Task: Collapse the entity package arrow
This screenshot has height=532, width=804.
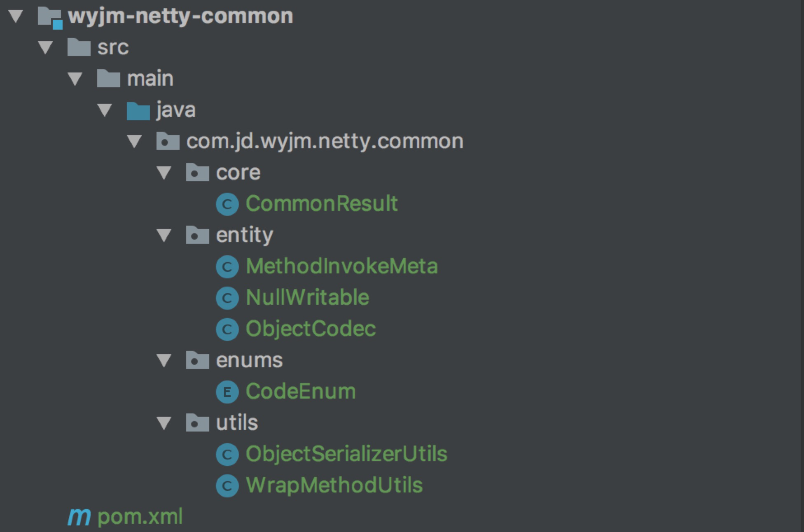Action: tap(164, 236)
